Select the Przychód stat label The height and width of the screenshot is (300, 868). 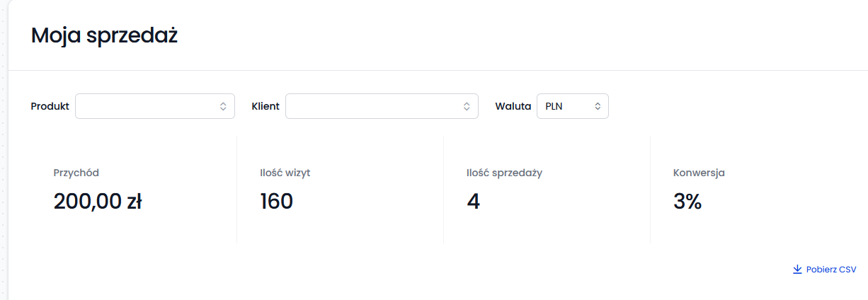pos(76,173)
